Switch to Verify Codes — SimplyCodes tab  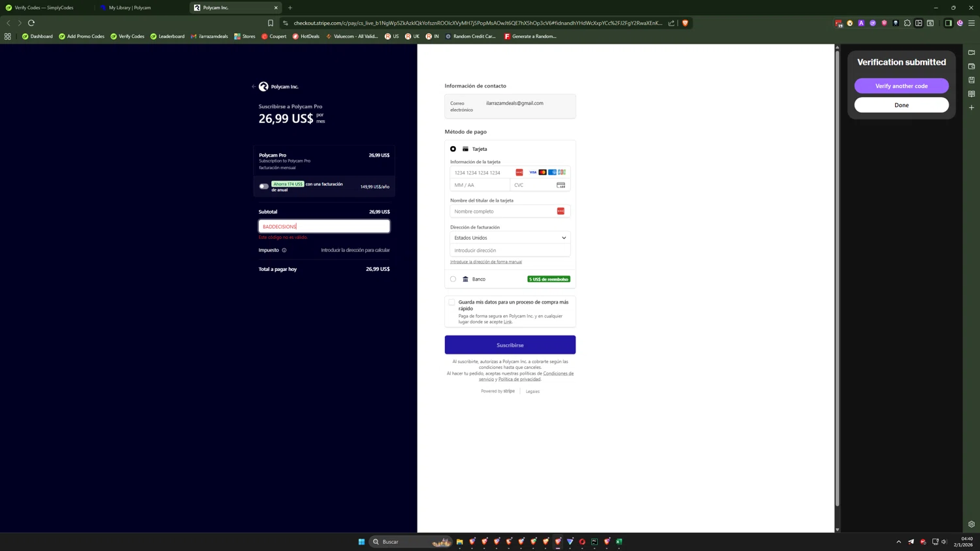click(44, 8)
